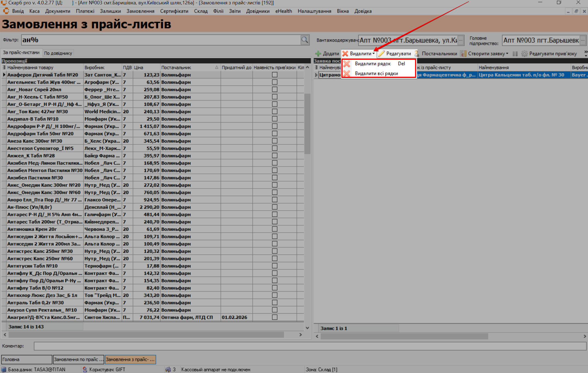The width and height of the screenshot is (588, 373).
Task: Click the Створити заявку document icon
Action: pos(463,54)
